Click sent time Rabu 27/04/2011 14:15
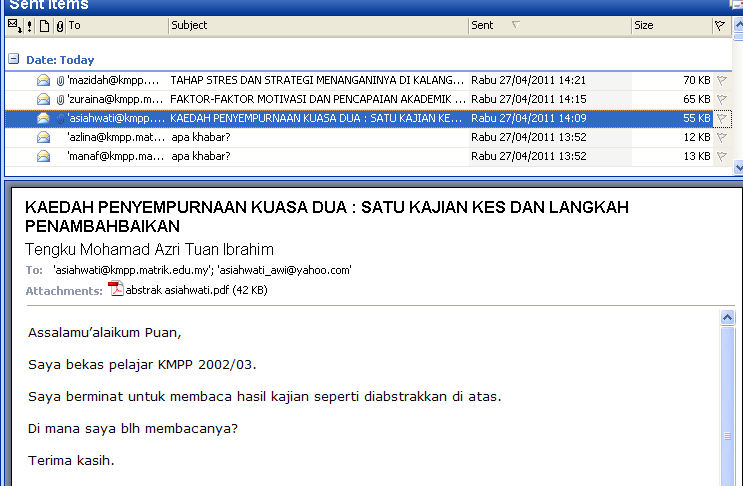 (528, 99)
